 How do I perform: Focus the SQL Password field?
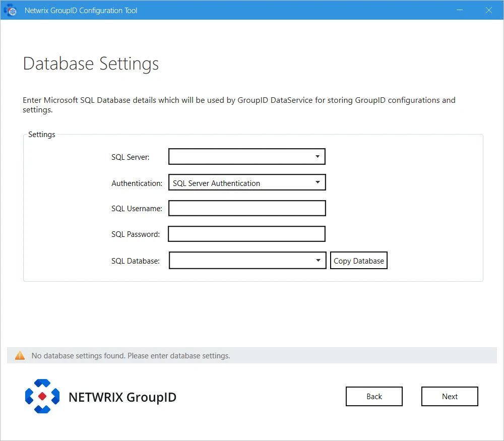(x=246, y=234)
